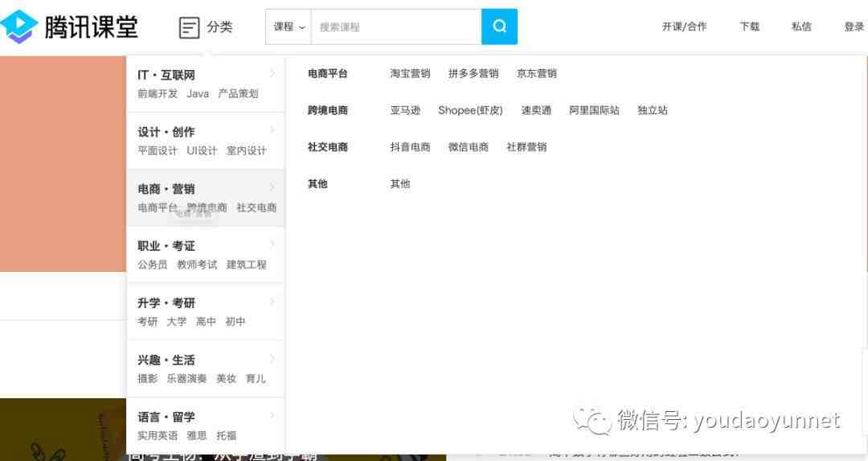This screenshot has width=868, height=461.
Task: Open 电商平台 under the 电商·营销 sidebar
Action: tap(158, 208)
